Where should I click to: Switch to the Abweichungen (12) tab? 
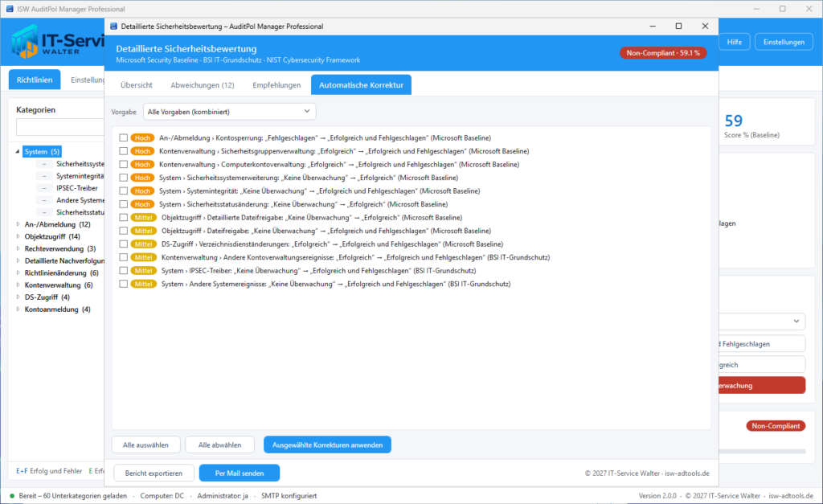(202, 85)
